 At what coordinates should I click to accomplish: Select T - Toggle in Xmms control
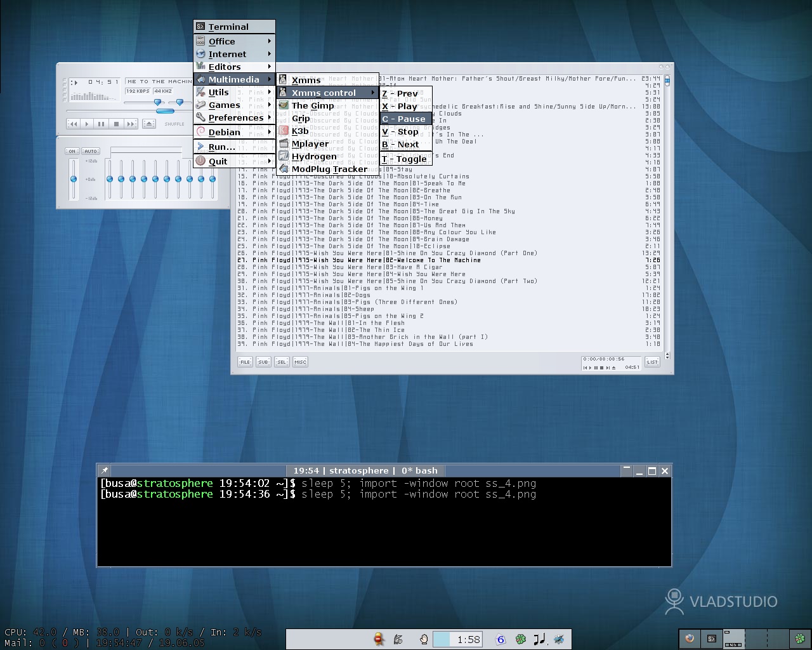coord(406,159)
